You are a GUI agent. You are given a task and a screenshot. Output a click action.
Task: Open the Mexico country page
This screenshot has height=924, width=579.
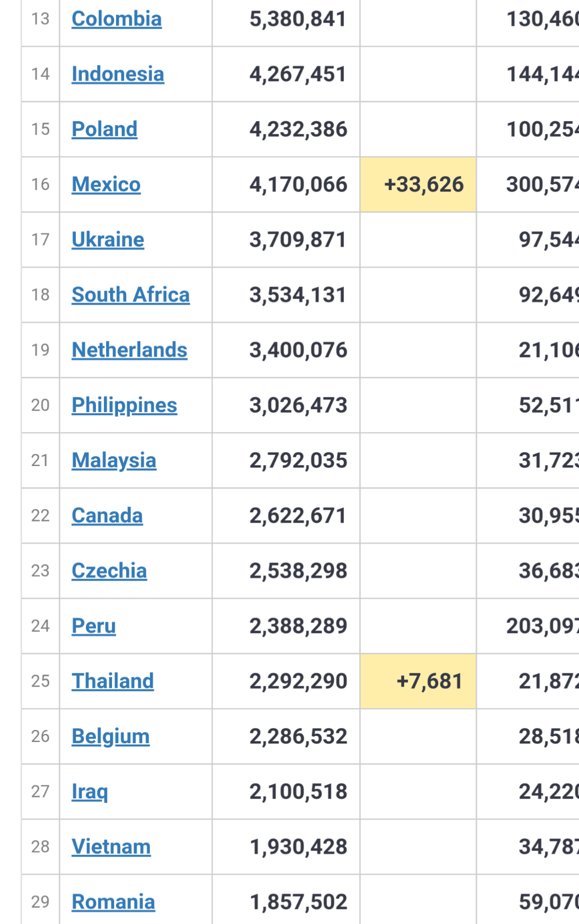coord(106,184)
